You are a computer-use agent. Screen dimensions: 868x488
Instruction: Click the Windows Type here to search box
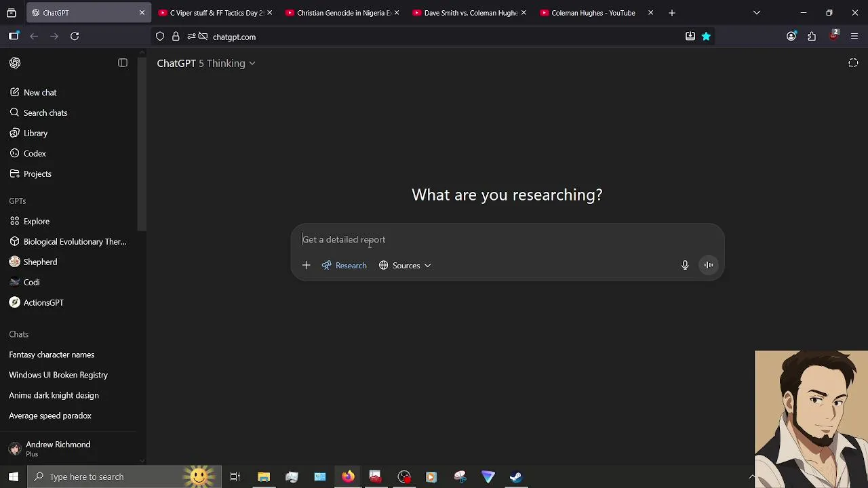[x=124, y=476]
